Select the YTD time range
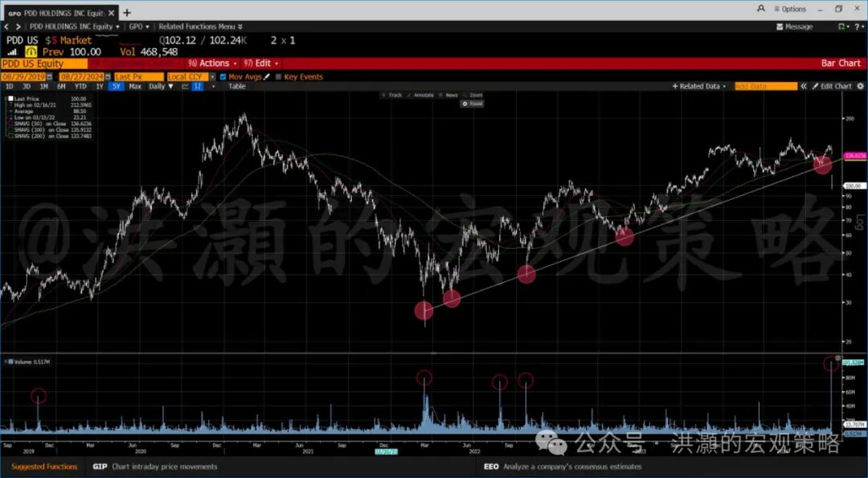The image size is (868, 478). coord(80,86)
